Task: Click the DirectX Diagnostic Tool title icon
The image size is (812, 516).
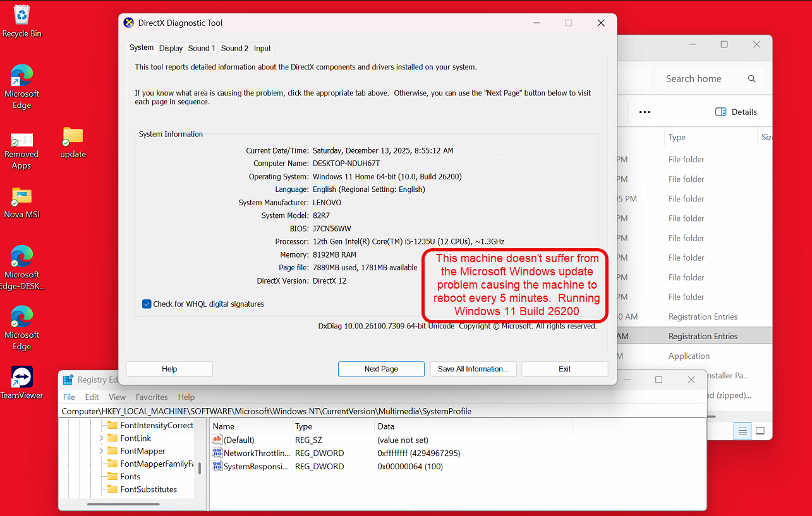Action: [129, 23]
